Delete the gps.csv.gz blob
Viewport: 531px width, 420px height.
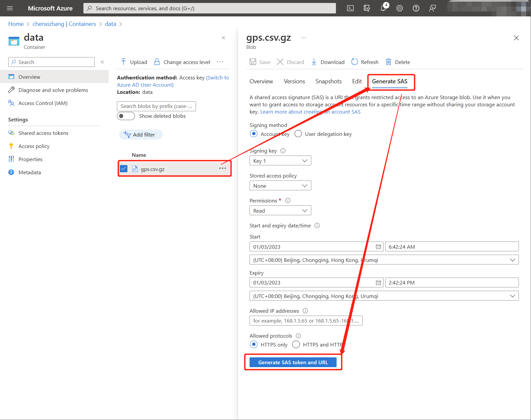(x=398, y=62)
